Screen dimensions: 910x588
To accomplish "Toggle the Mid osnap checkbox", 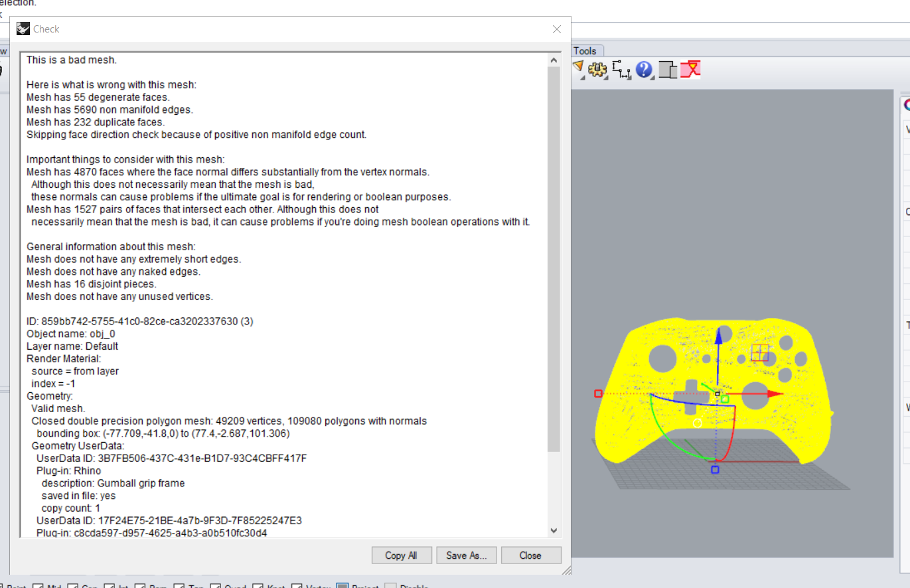I will pos(38,587).
